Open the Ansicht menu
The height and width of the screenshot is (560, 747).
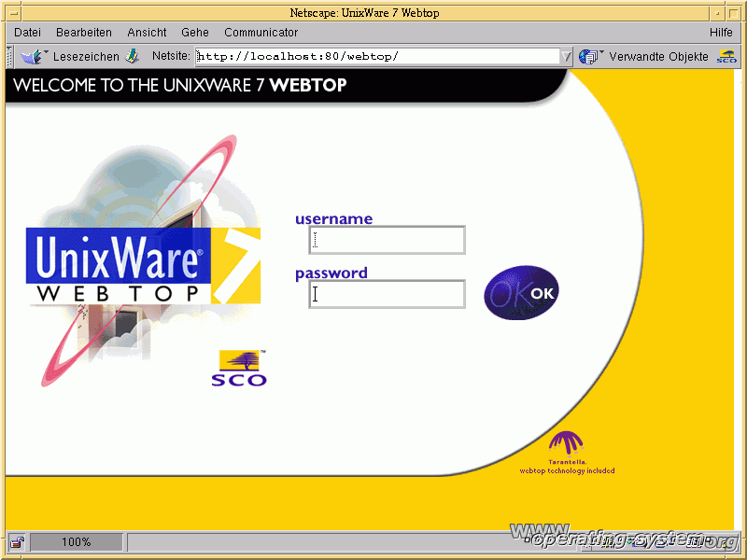coord(147,33)
